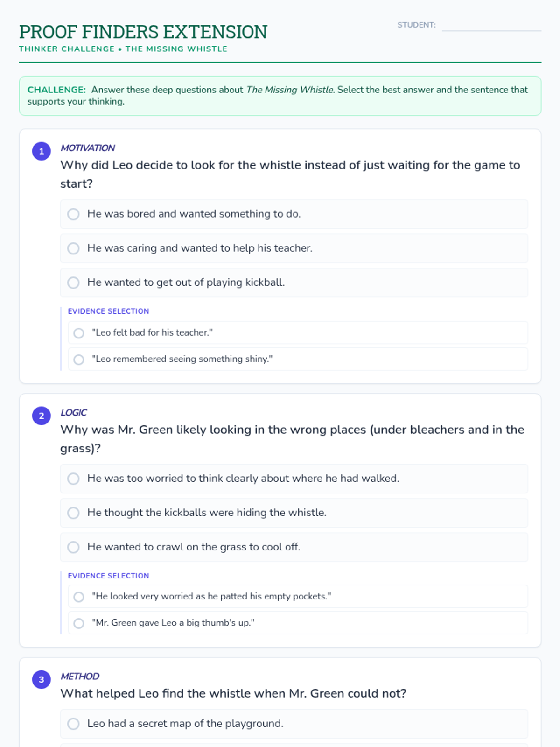
Task: Click the Logic category label
Action: coord(74,413)
